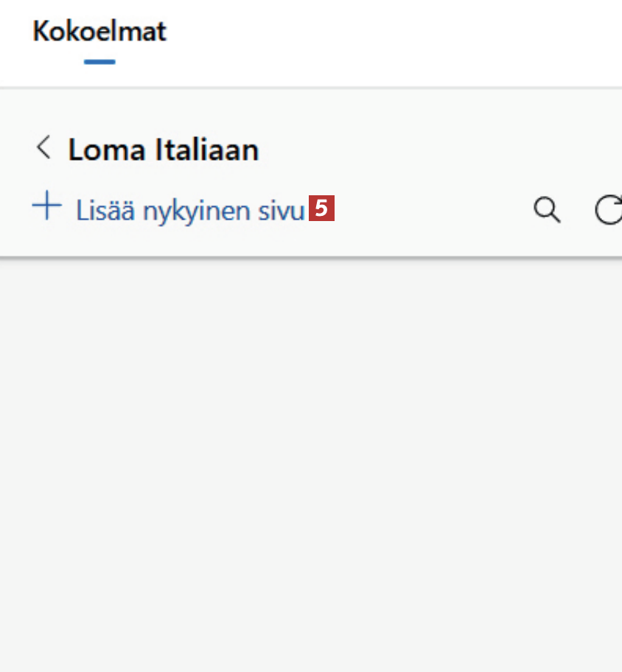
Task: Return to collections list via back arrow
Action: point(44,148)
